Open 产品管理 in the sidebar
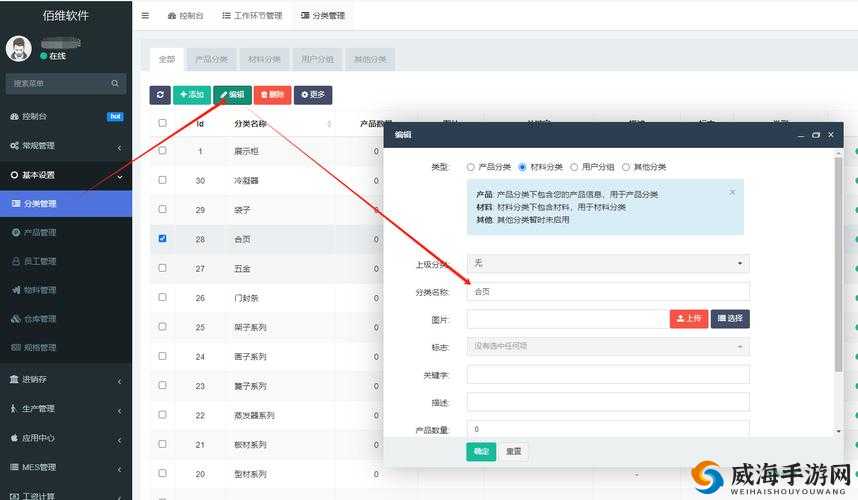 (x=40, y=232)
